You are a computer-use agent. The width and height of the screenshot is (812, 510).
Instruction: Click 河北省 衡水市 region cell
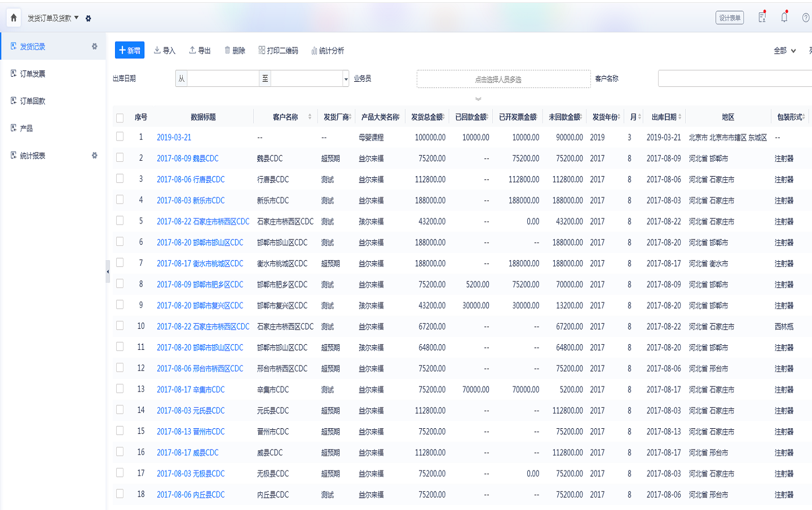point(708,263)
